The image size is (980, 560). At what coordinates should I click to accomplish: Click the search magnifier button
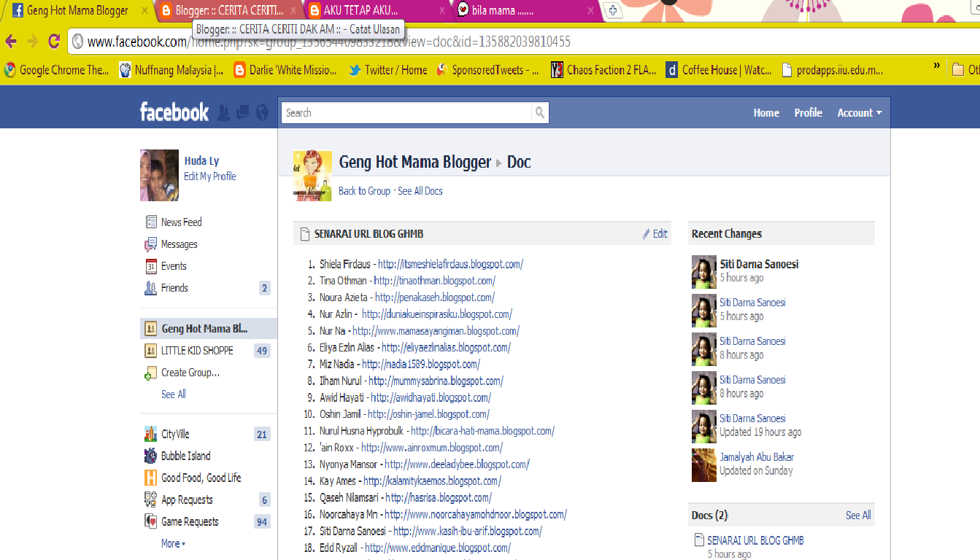point(540,112)
